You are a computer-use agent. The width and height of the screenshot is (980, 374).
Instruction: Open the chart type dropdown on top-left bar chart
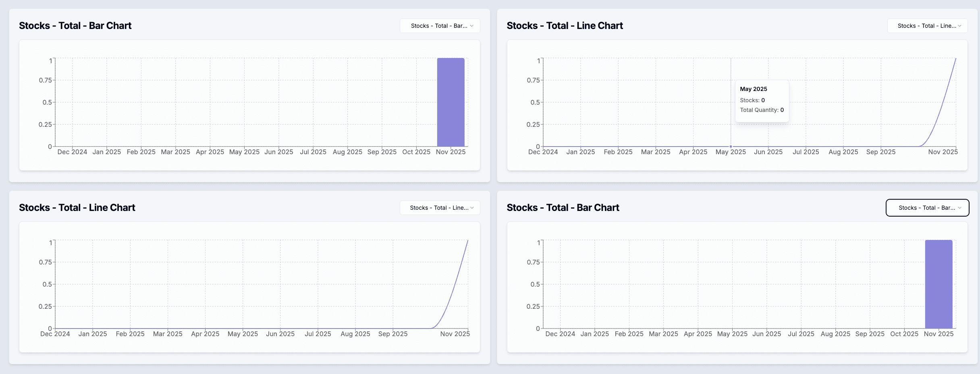(440, 25)
